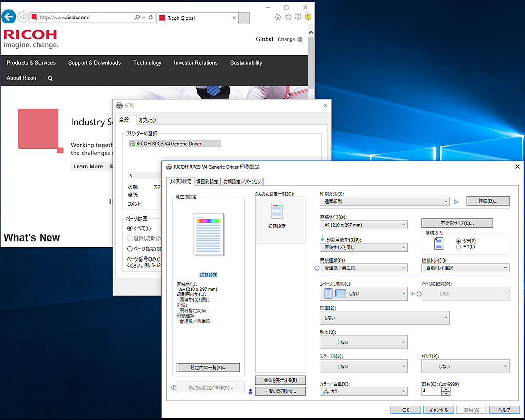Image resolution: width=525 pixels, height=420 pixels.
Task: Select the ヨコ orientation radio button
Action: (458, 247)
